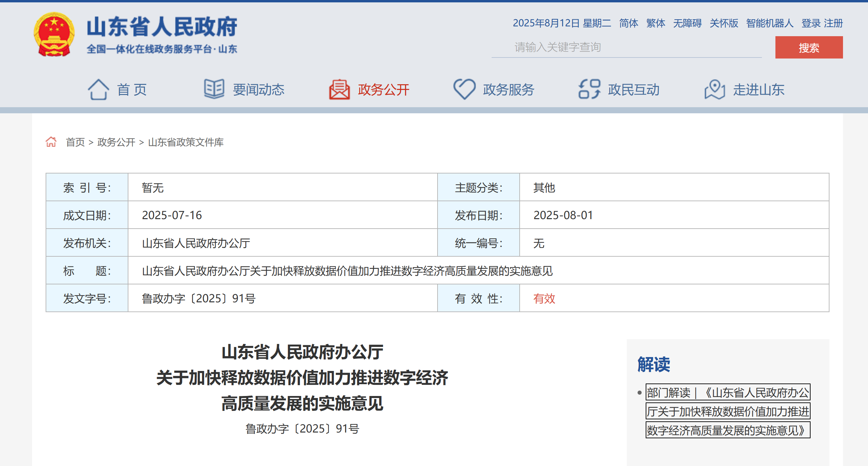Enable 无障碍 accessibility mode
868x466 pixels.
pos(687,23)
